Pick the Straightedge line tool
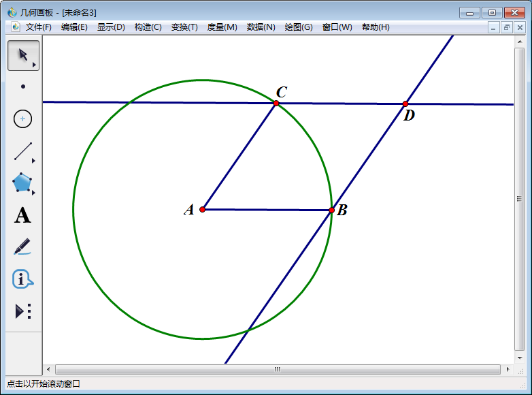The width and height of the screenshot is (532, 395). tap(23, 151)
